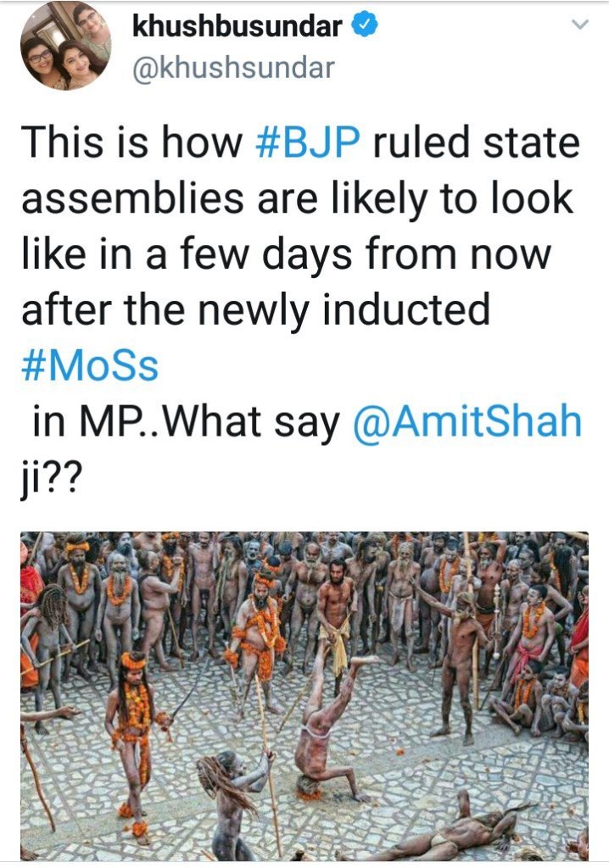609x868 pixels.
Task: Click the line "assemblies are likely to look"
Action: click(297, 198)
